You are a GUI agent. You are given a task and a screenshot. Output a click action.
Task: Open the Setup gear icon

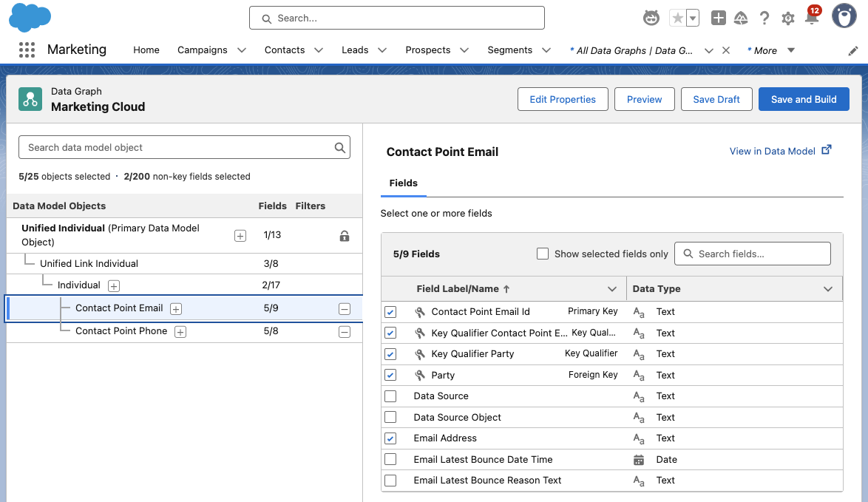[x=787, y=18]
